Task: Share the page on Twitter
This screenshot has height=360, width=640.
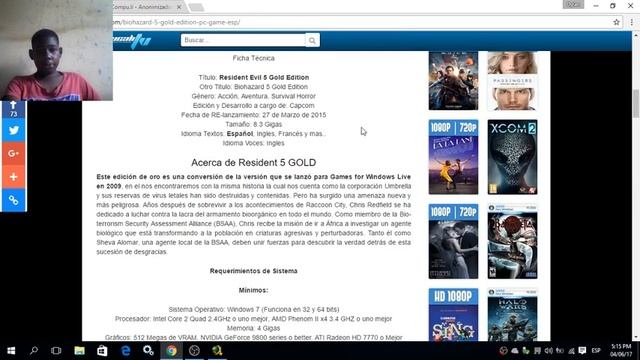Action: pos(13,130)
